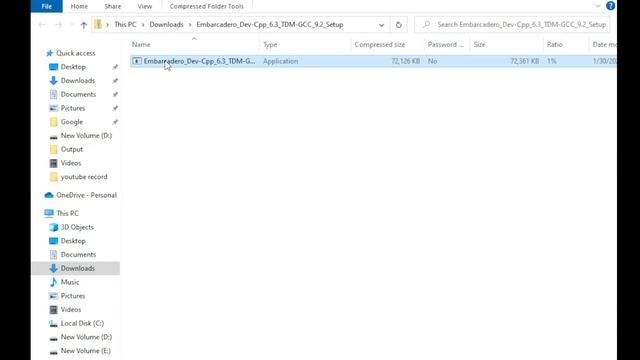Open the Output folder in sidebar
This screenshot has height=360, width=640.
click(x=72, y=149)
